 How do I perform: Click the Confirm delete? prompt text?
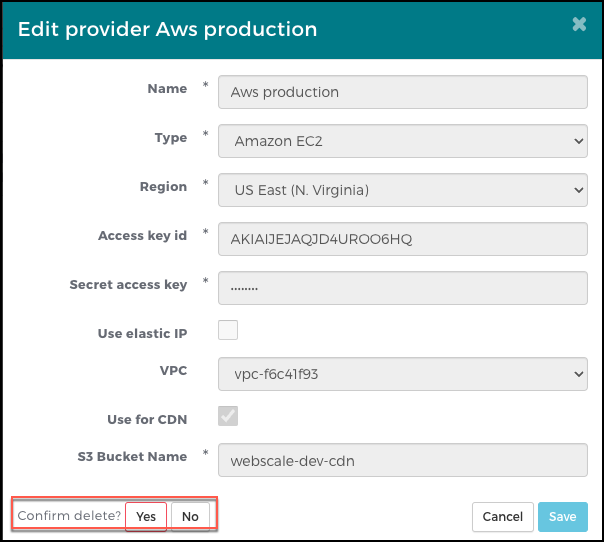(x=69, y=516)
